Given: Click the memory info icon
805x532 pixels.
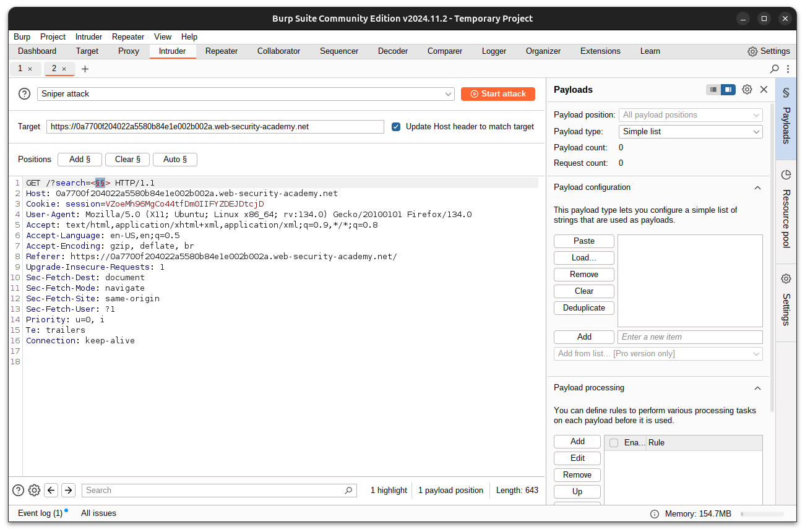Looking at the screenshot, I should pos(655,514).
